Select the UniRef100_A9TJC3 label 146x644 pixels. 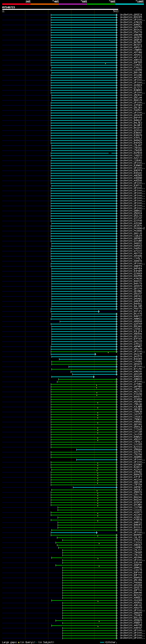pos(131,58)
